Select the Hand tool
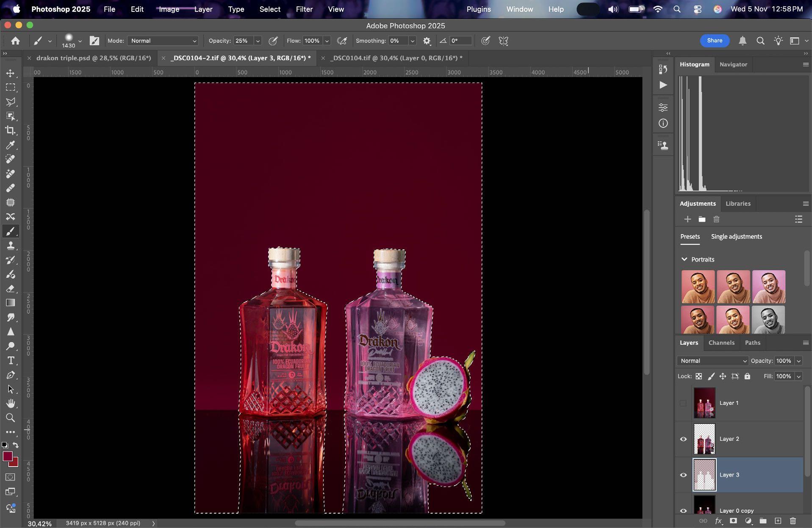The height and width of the screenshot is (528, 812). click(x=11, y=403)
